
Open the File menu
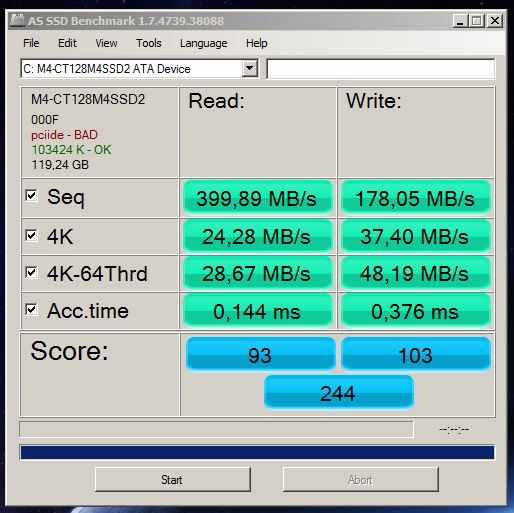pyautogui.click(x=31, y=43)
